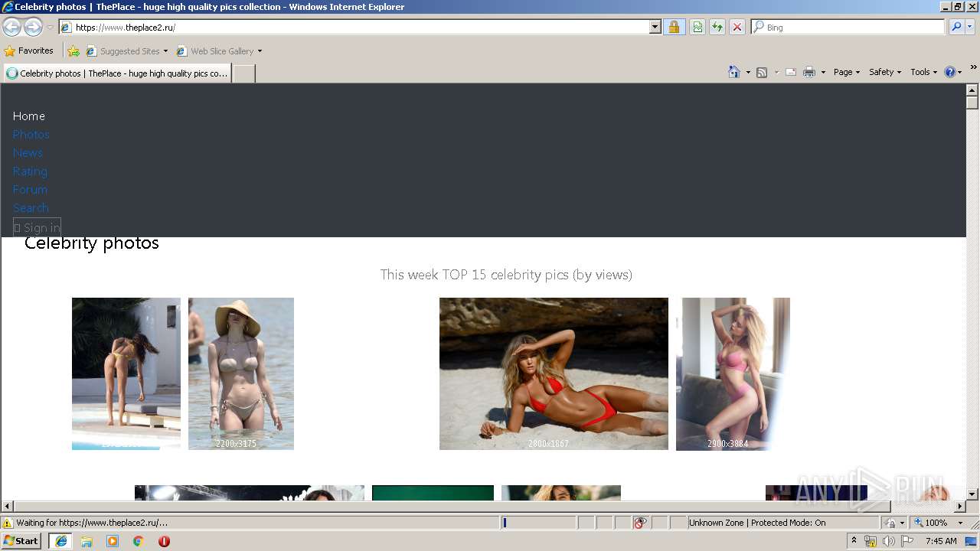Click the Action Center flag tray icon
980x551 pixels.
tap(907, 541)
